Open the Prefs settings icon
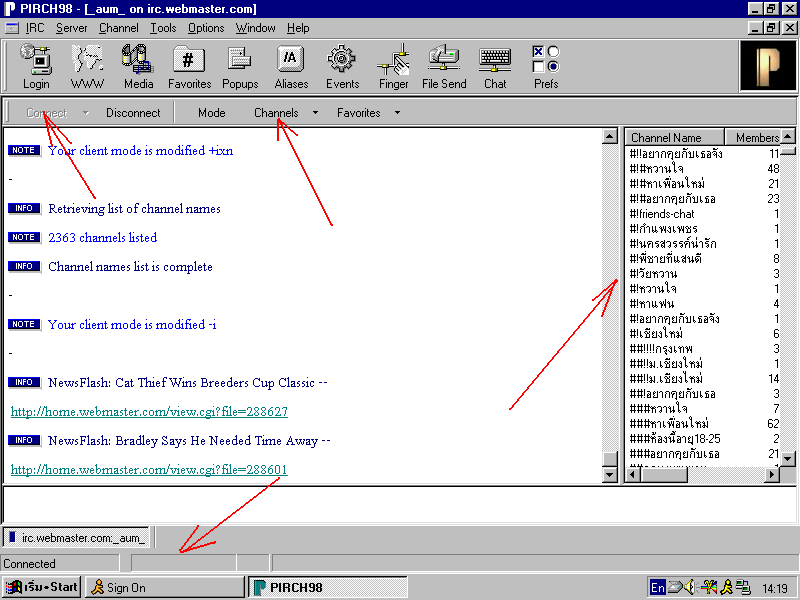Image resolution: width=800 pixels, height=600 pixels. tap(546, 66)
